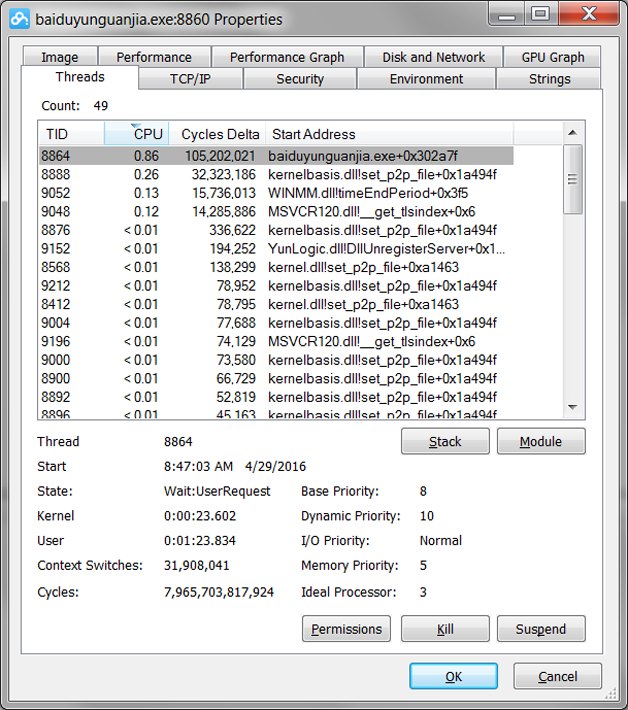Sort by Cycles Delta column header

[217, 134]
